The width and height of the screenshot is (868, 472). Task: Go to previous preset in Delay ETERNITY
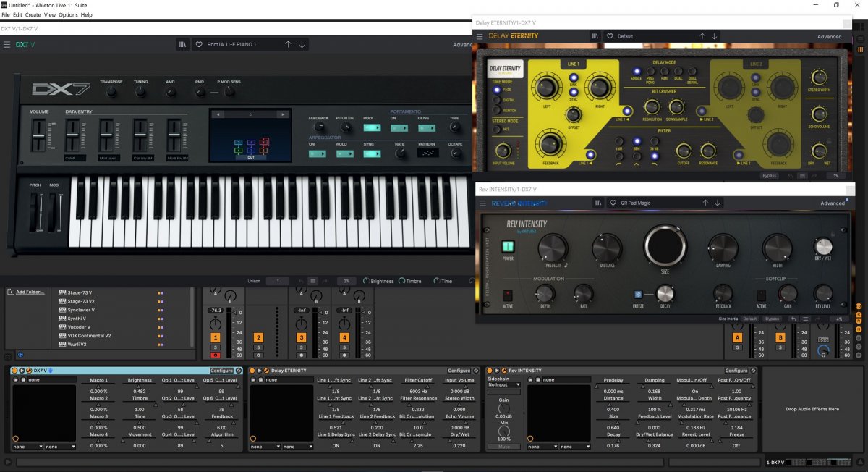[701, 36]
